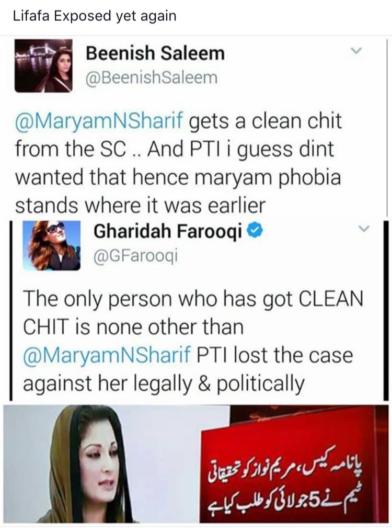The width and height of the screenshot is (392, 532).
Task: Click the text 'against her legally & politically'
Action: [164, 384]
